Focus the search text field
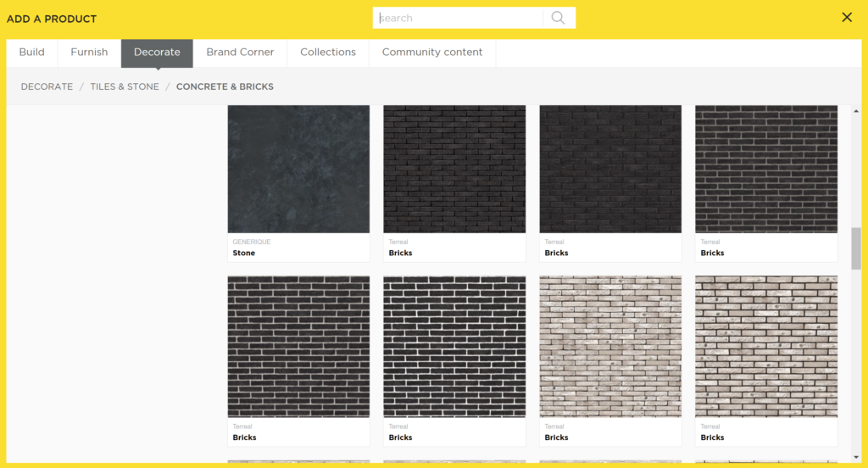The width and height of the screenshot is (868, 468). 458,18
